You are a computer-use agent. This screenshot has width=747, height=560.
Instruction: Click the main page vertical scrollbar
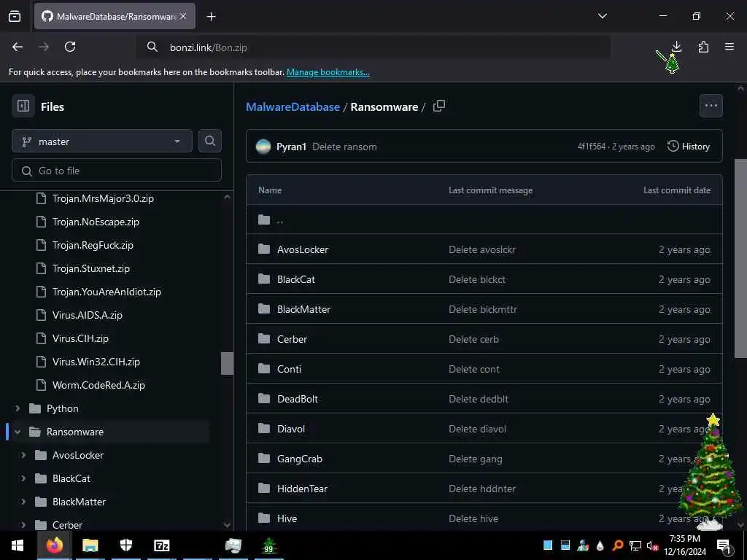(x=740, y=258)
